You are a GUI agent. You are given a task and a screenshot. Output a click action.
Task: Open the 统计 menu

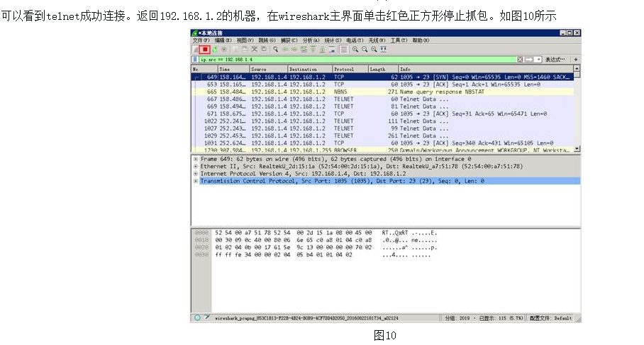tap(333, 40)
